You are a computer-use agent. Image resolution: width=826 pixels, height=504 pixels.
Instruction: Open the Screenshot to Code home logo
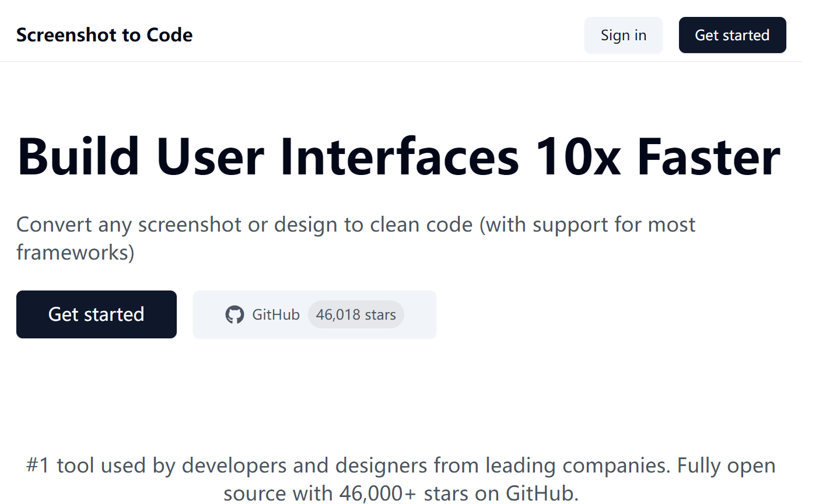[x=104, y=35]
